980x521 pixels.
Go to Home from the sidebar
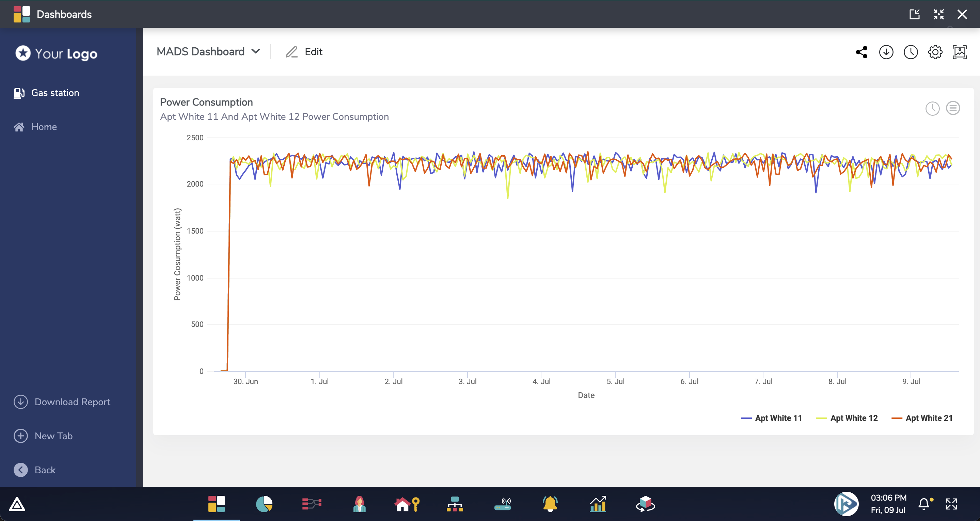tap(44, 127)
